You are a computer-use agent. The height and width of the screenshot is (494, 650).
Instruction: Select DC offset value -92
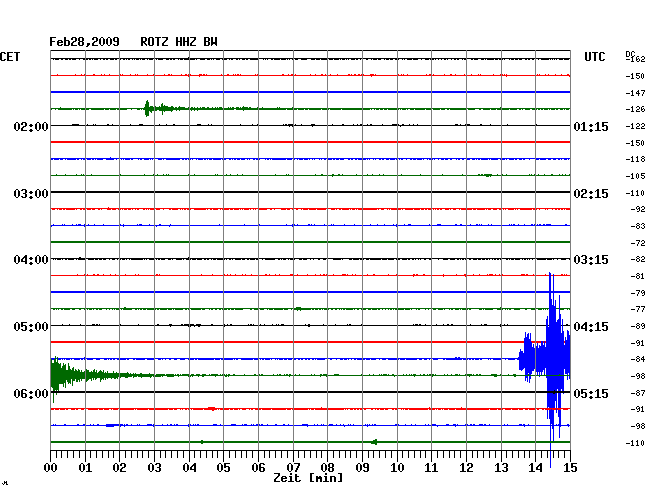tap(638, 209)
